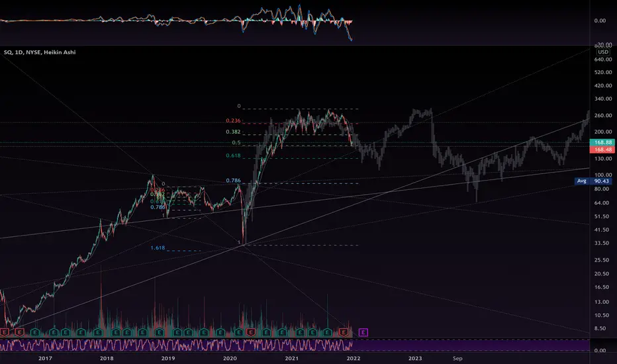Click the SQ, 1D, NYSE, Heikin Ashi chart title

pyautogui.click(x=40, y=52)
